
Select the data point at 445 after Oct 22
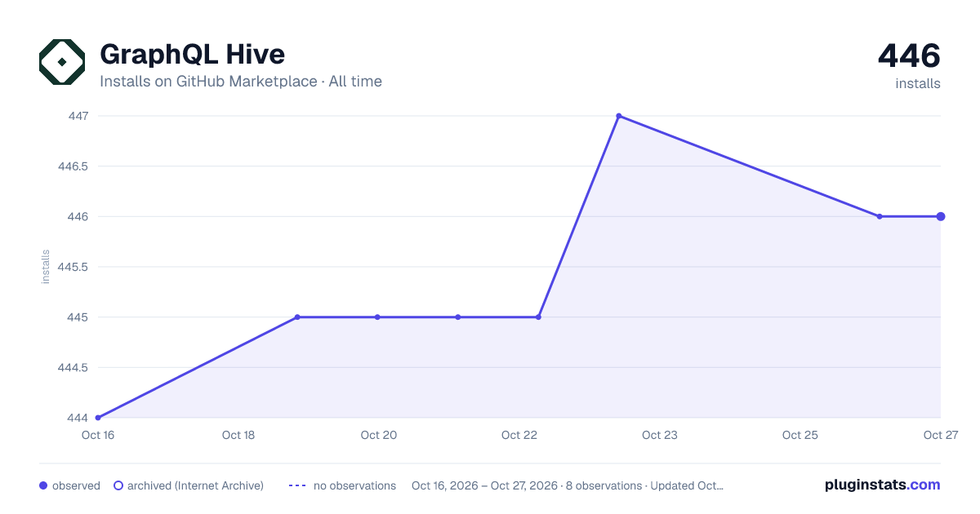click(x=538, y=317)
